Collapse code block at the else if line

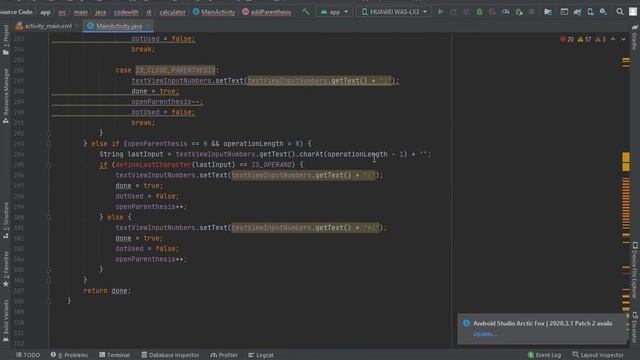tap(49, 144)
